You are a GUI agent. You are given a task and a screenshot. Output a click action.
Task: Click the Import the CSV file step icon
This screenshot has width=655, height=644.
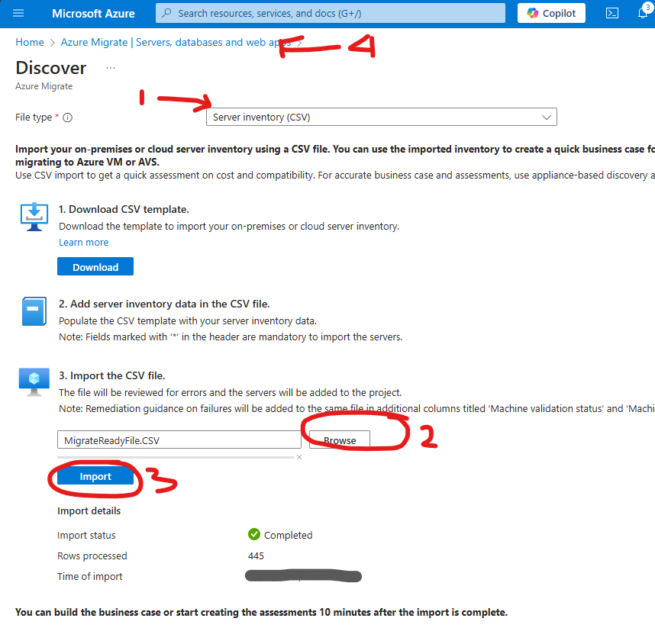(34, 382)
